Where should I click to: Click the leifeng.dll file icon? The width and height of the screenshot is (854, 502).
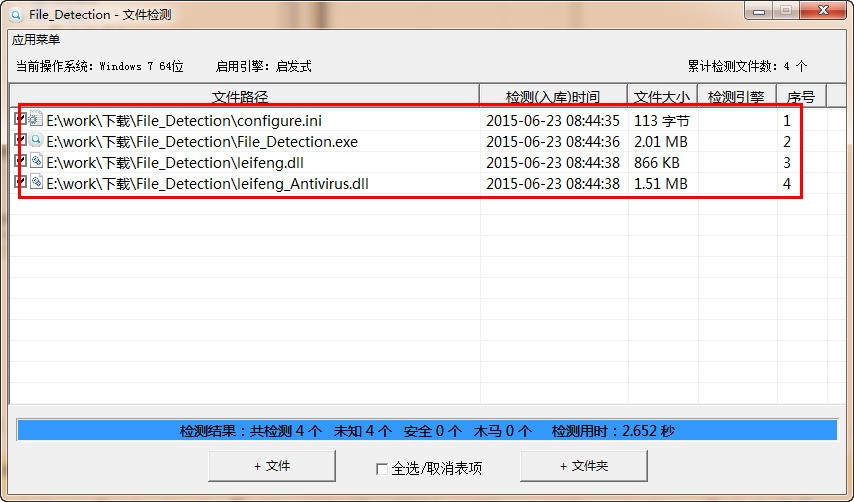[36, 161]
